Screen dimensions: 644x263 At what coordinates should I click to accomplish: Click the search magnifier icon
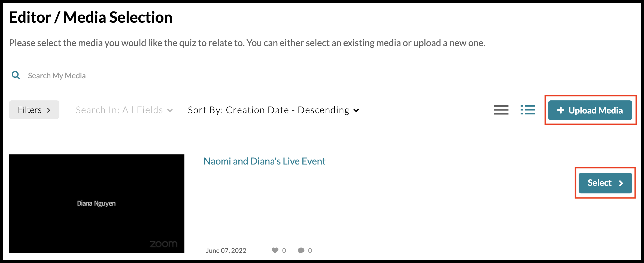point(16,75)
